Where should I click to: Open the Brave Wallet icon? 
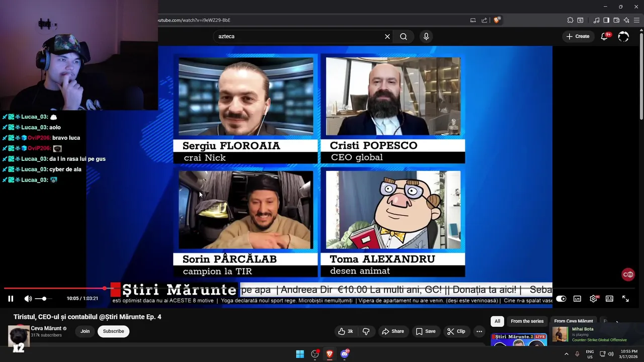[616, 20]
